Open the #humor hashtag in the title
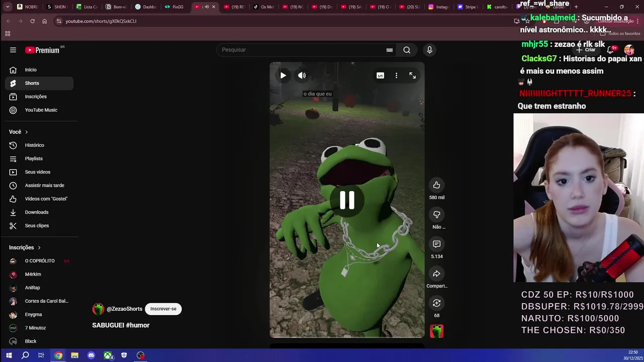This screenshot has height=362, width=644. tap(137, 325)
